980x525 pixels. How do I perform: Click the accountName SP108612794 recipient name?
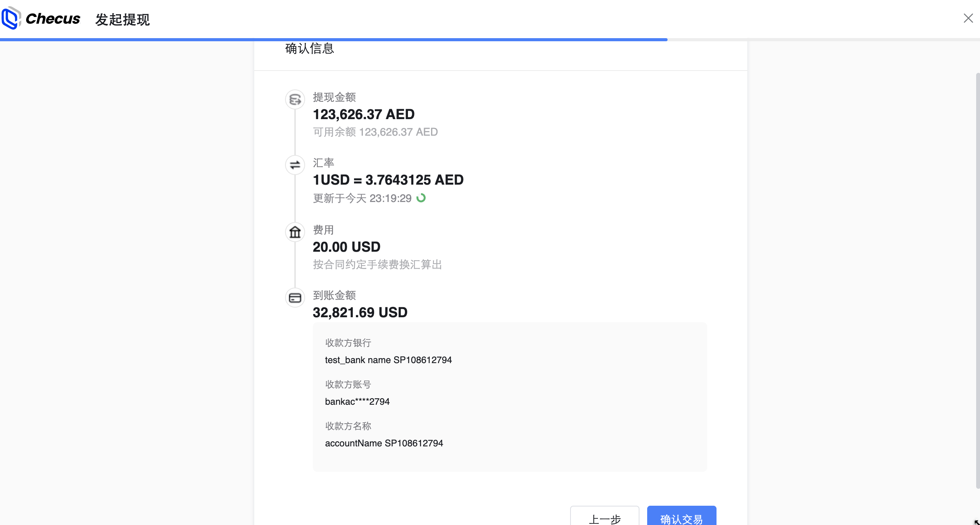click(x=384, y=443)
